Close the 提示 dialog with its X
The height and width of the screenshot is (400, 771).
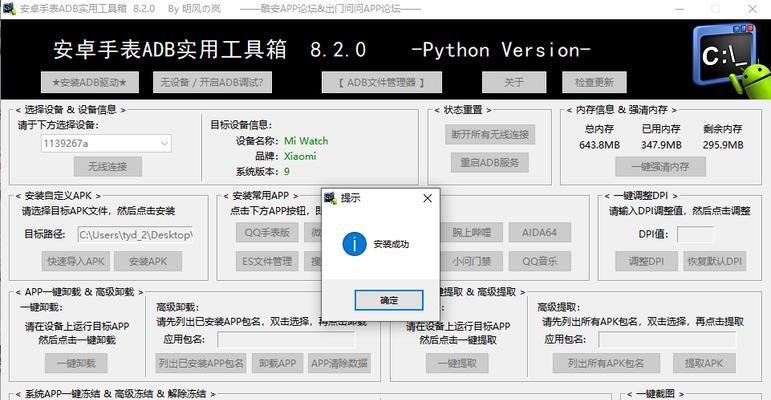(427, 198)
